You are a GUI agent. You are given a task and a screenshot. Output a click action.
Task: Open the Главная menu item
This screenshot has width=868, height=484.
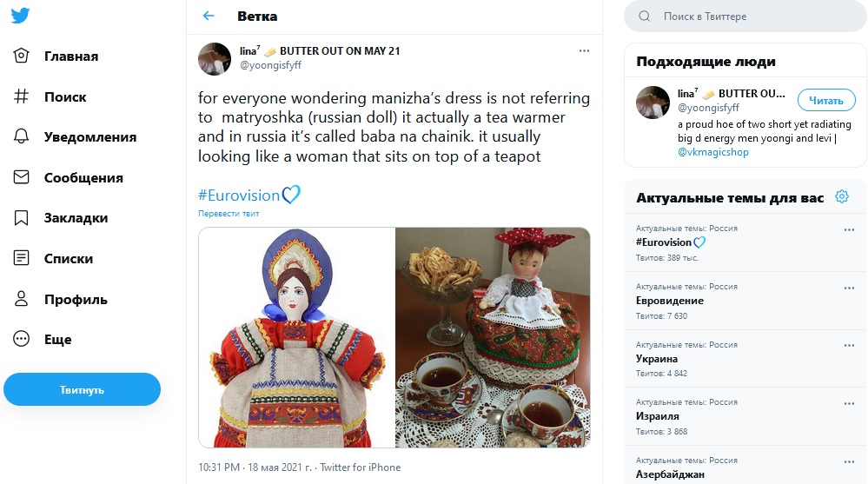point(71,56)
